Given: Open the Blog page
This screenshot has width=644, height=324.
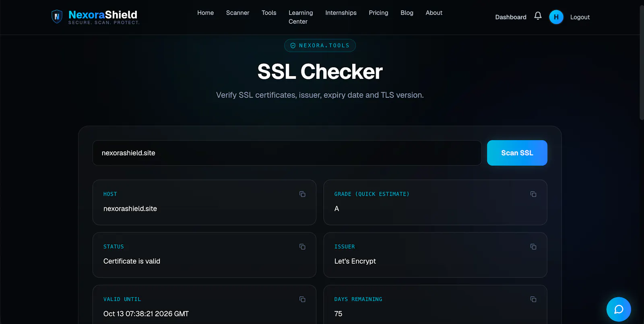Looking at the screenshot, I should tap(407, 13).
